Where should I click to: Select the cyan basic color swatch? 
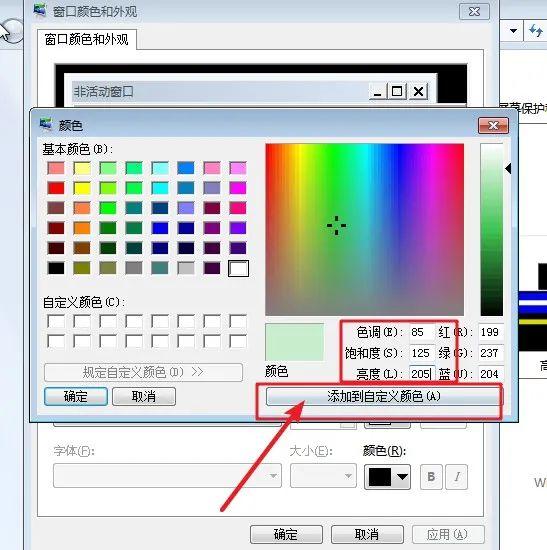[x=160, y=188]
